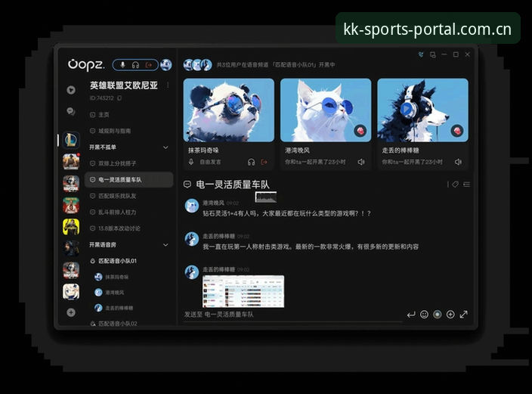Click the channel title 电一灵活质量车队 in the header

233,185
